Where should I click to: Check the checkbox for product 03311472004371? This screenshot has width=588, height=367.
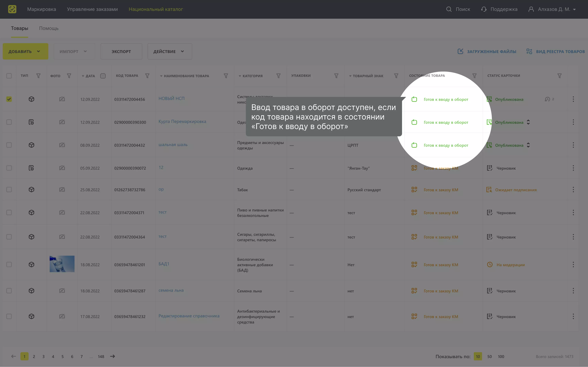[9, 213]
